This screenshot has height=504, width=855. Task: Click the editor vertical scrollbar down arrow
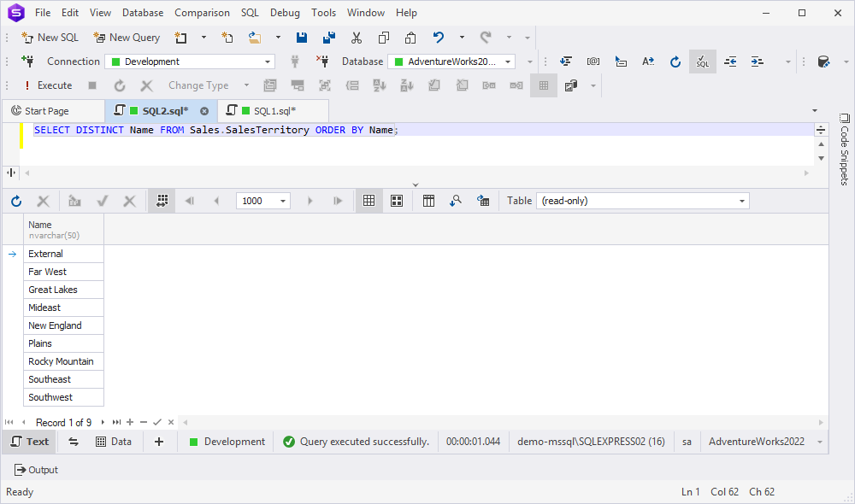coord(821,159)
